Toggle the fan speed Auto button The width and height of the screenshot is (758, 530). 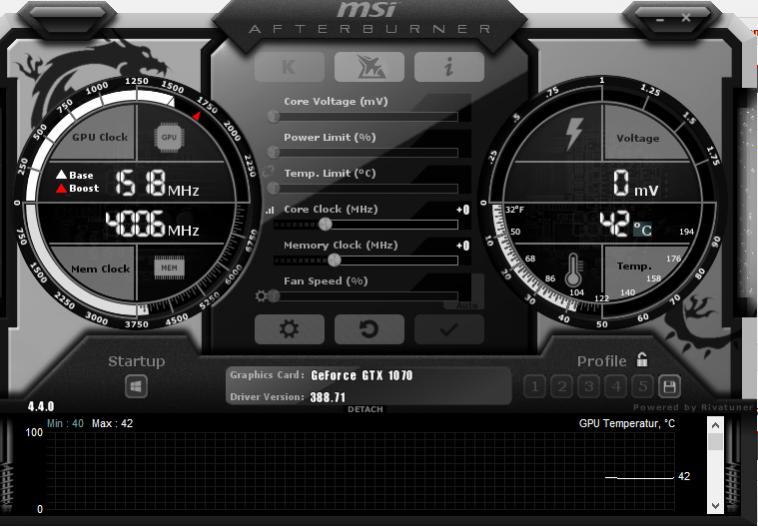coord(465,305)
